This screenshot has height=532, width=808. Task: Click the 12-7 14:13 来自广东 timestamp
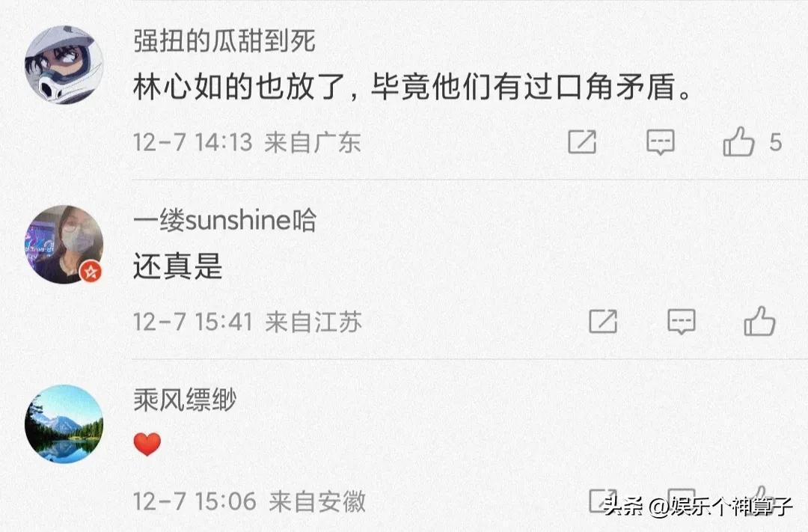[247, 142]
